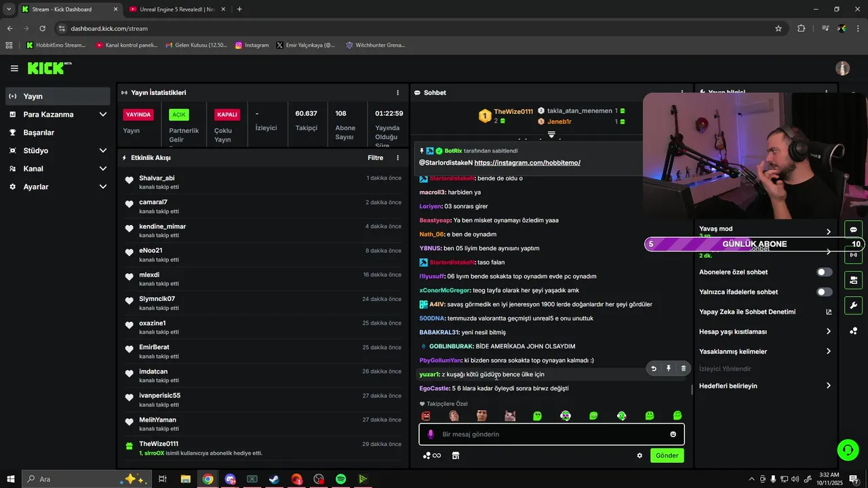Toggle Abonelere özel sohbet switch
868x488 pixels.
(825, 272)
